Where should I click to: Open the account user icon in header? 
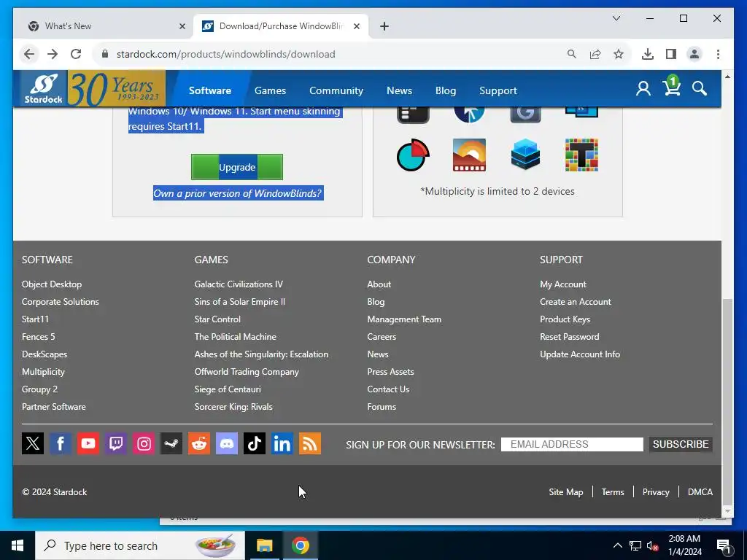(x=643, y=88)
